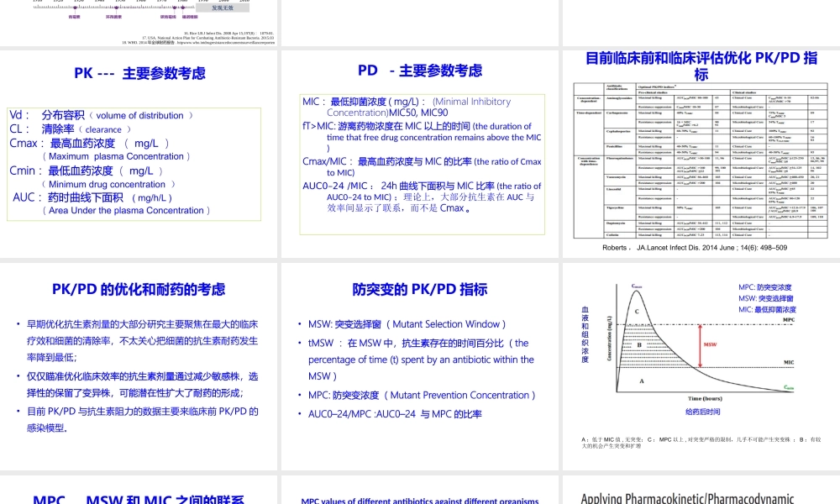Screen dimensions: 840x504
Task: Click the 'MIC： 最低抑菌浓度 (mg/L)' line
Action: (407, 107)
